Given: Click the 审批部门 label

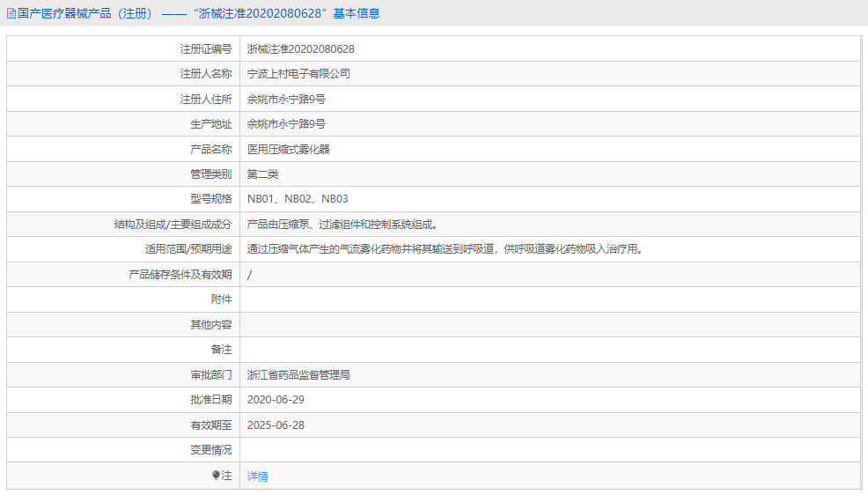Looking at the screenshot, I should (x=211, y=375).
